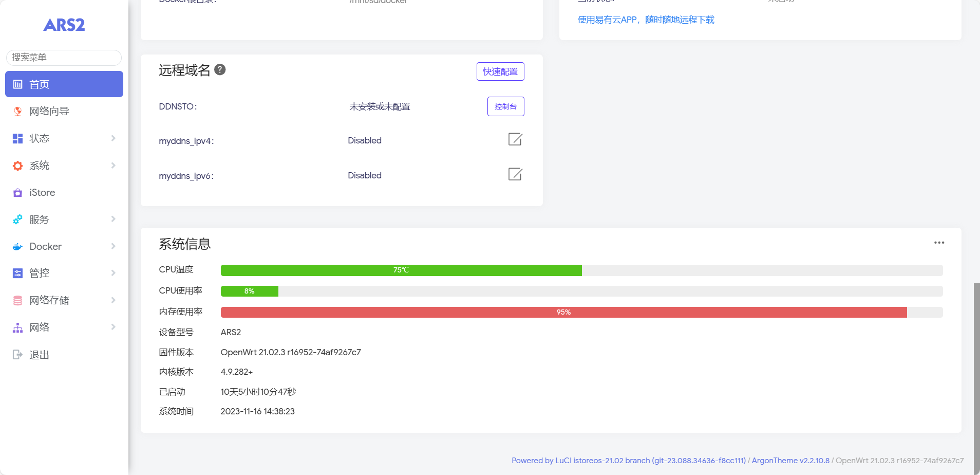This screenshot has height=475, width=980.
Task: Select 首页 in the sidebar
Action: (64, 84)
